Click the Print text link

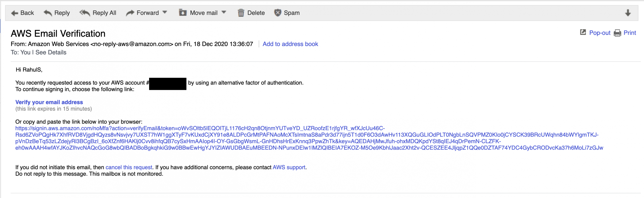pos(629,33)
